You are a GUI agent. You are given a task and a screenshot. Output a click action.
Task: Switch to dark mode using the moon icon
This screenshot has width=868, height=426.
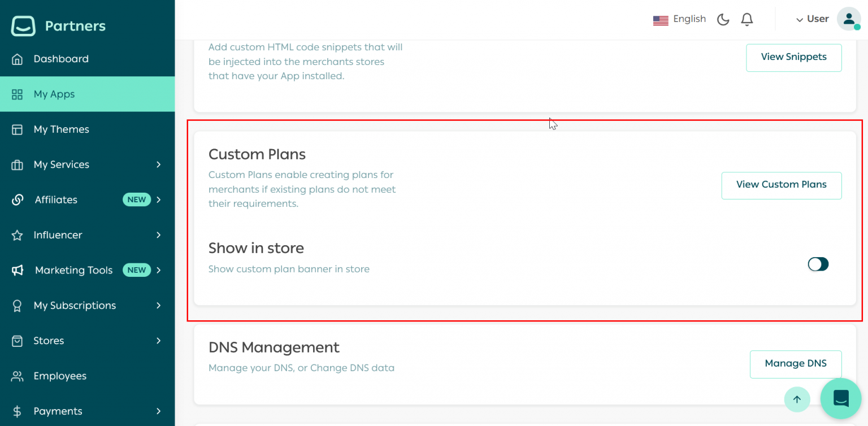(723, 19)
